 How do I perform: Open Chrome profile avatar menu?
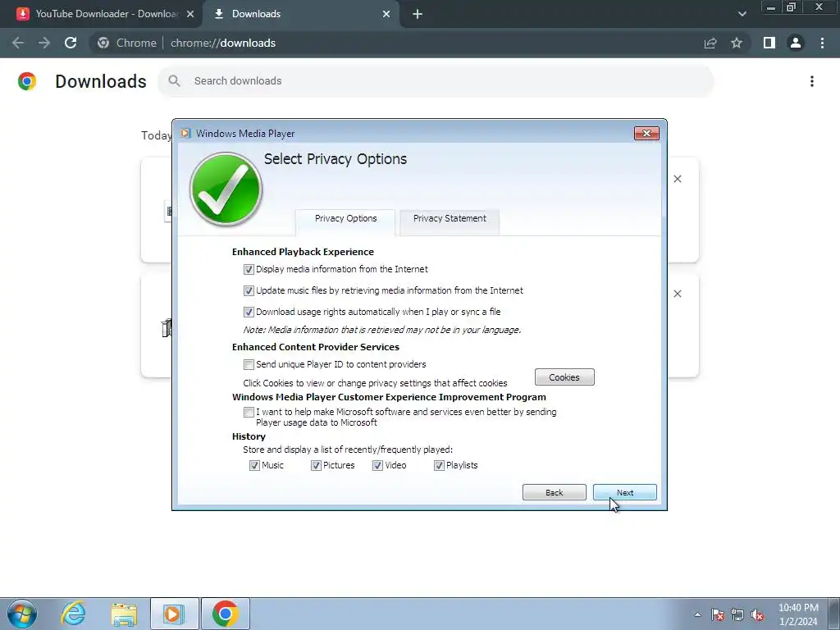coord(796,43)
